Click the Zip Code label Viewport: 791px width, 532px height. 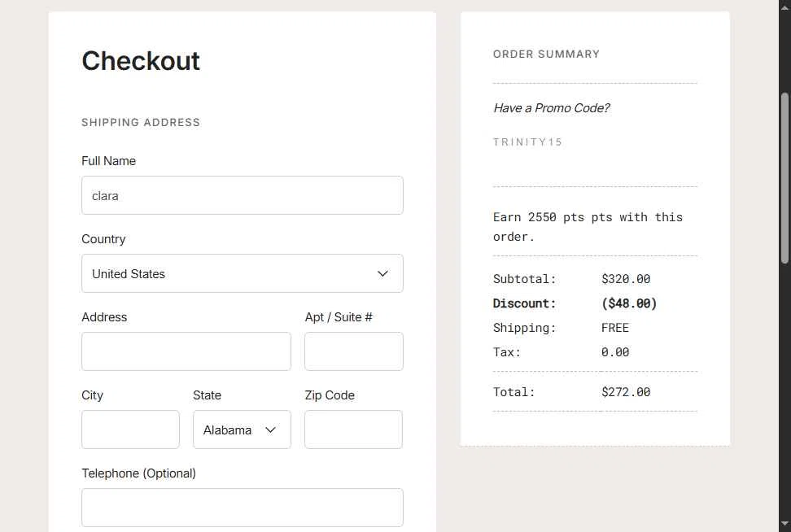point(330,395)
